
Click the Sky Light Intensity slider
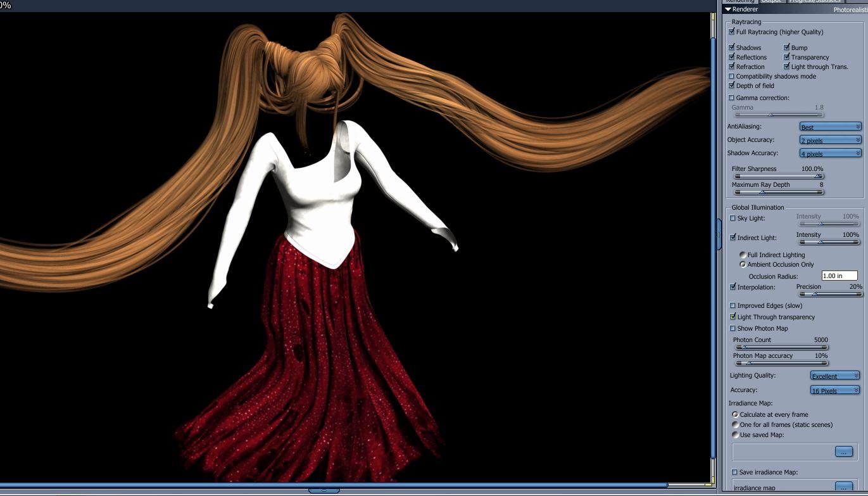pyautogui.click(x=828, y=224)
